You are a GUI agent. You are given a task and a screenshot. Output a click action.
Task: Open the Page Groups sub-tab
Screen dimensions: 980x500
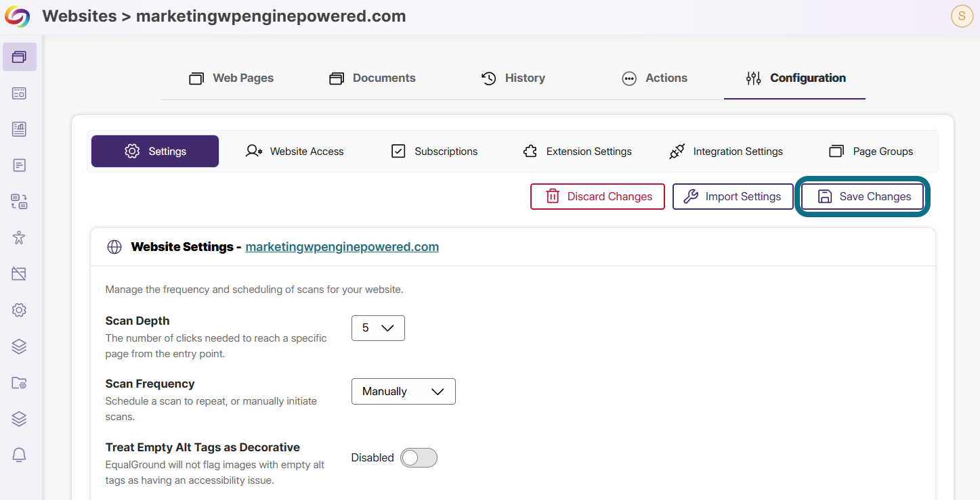point(871,152)
